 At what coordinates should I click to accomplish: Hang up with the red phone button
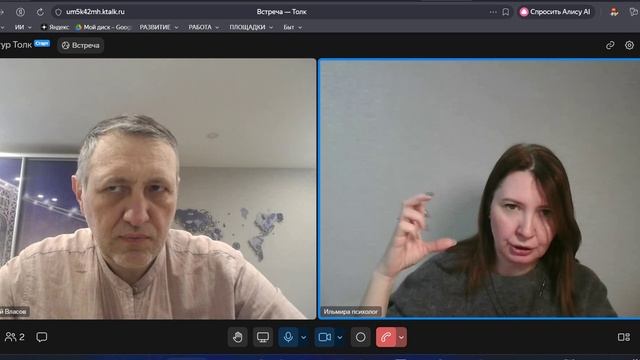coord(386,337)
